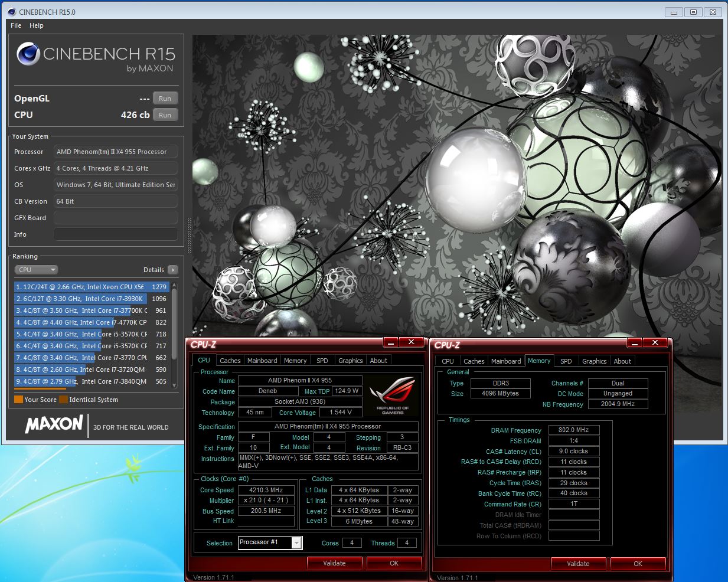728x582 pixels.
Task: Close the right CPU-Z window
Action: point(655,343)
